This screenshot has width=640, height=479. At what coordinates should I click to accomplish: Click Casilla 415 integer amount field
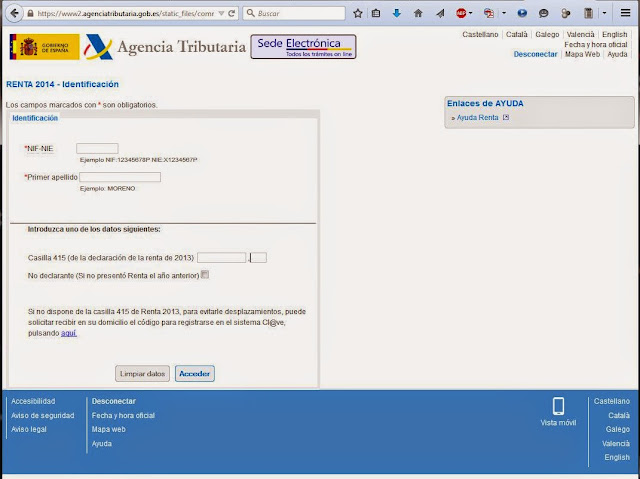click(x=222, y=257)
